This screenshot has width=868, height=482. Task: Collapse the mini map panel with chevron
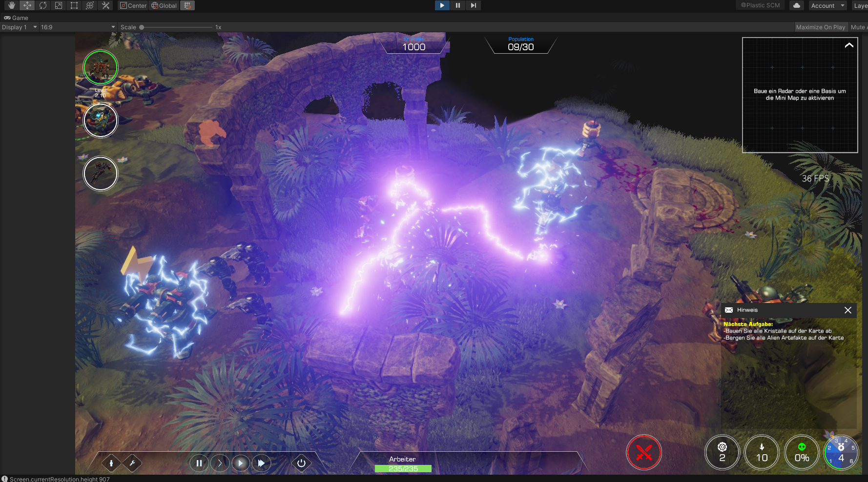pyautogui.click(x=849, y=45)
